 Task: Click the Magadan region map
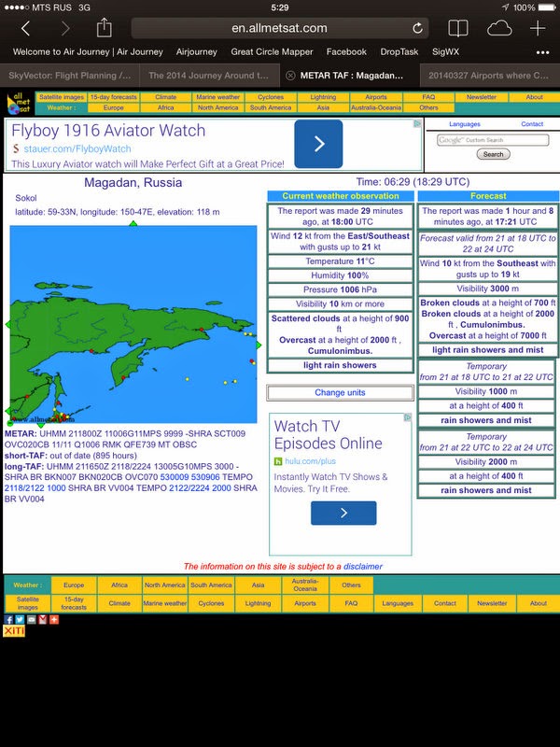[133, 324]
